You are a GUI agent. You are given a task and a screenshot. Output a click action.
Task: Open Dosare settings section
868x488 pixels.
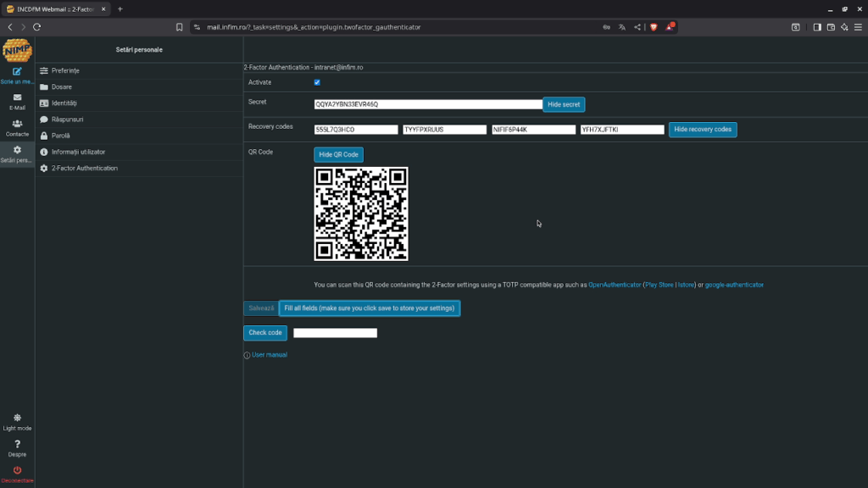[140, 87]
